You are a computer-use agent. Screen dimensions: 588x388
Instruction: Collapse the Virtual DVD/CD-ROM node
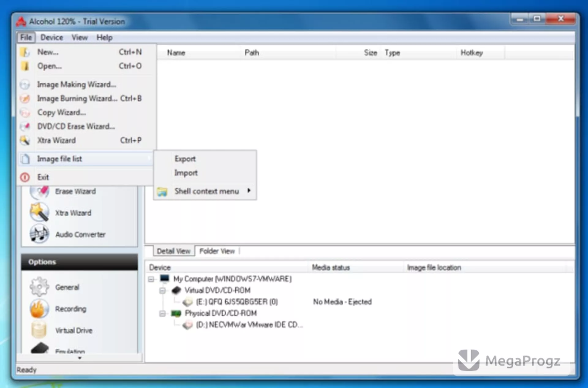pyautogui.click(x=163, y=290)
